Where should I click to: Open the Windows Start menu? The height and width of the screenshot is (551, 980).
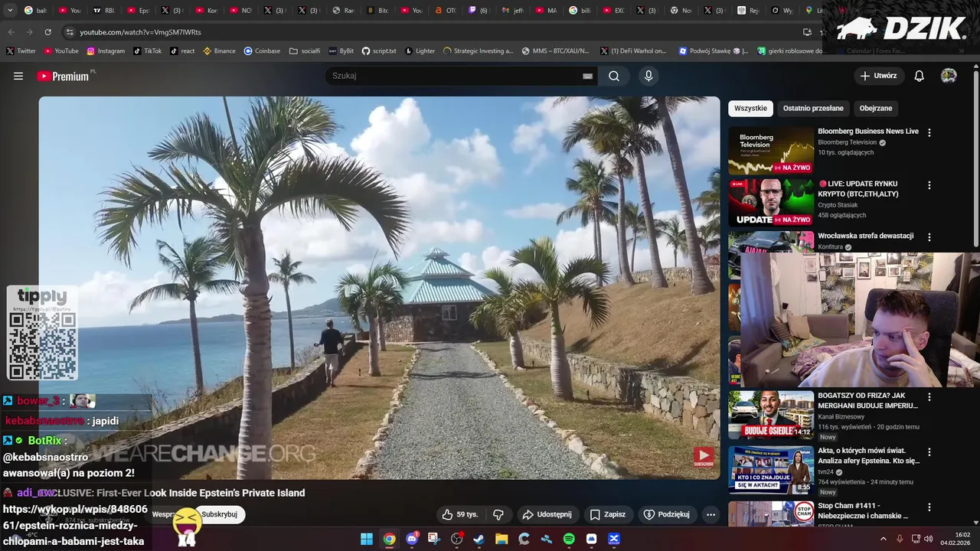(367, 539)
